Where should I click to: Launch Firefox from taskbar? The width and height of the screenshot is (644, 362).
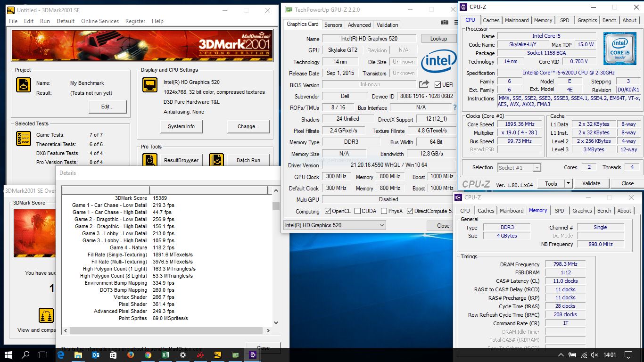(131, 355)
